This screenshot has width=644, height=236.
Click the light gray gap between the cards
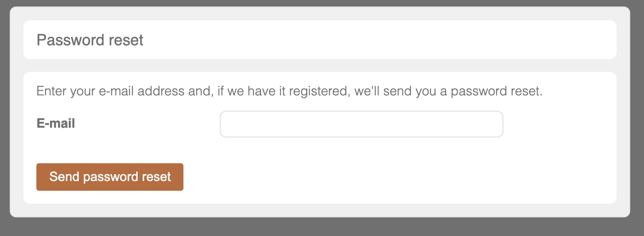[x=320, y=65]
